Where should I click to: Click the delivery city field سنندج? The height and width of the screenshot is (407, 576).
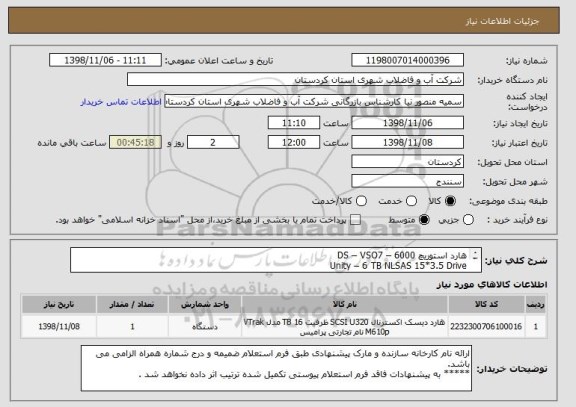(x=407, y=181)
